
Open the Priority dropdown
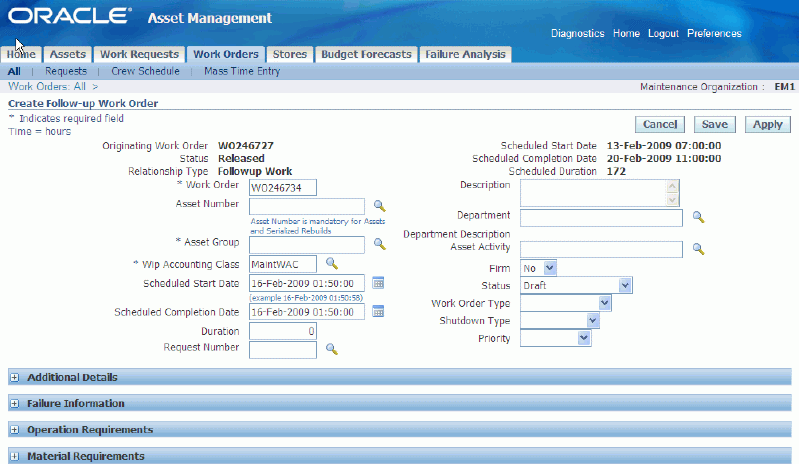[x=555, y=338]
